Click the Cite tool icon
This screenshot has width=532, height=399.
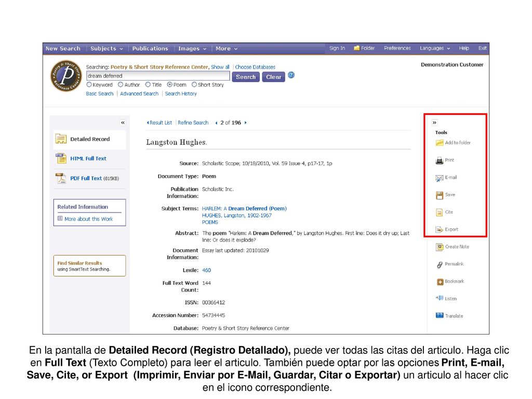(x=440, y=212)
